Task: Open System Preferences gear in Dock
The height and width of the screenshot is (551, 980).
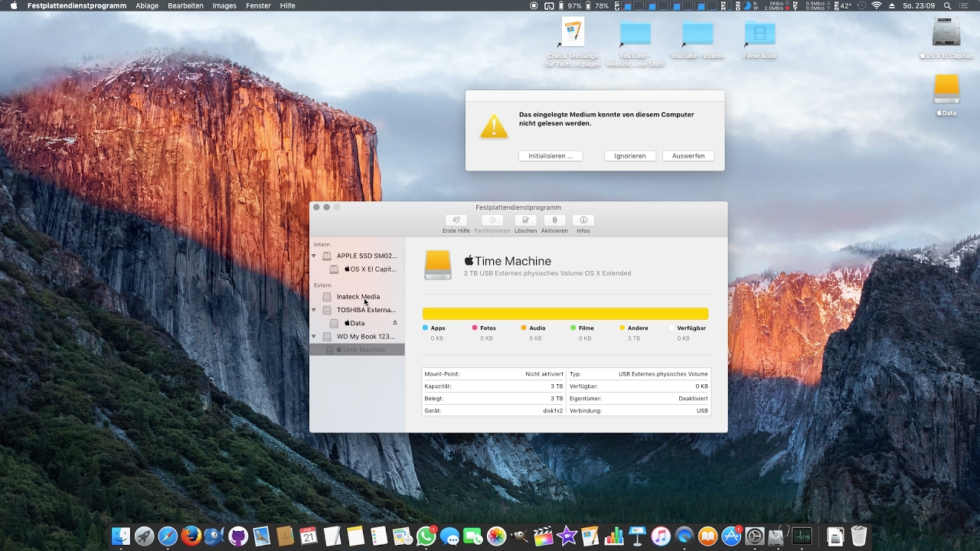Action: click(755, 536)
